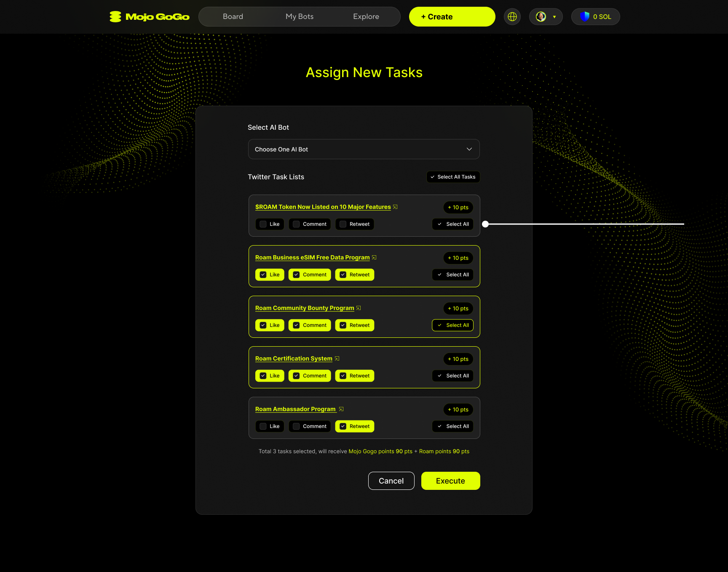Switch to the My Bots tab
Viewport: 728px width, 572px height.
[x=300, y=17]
